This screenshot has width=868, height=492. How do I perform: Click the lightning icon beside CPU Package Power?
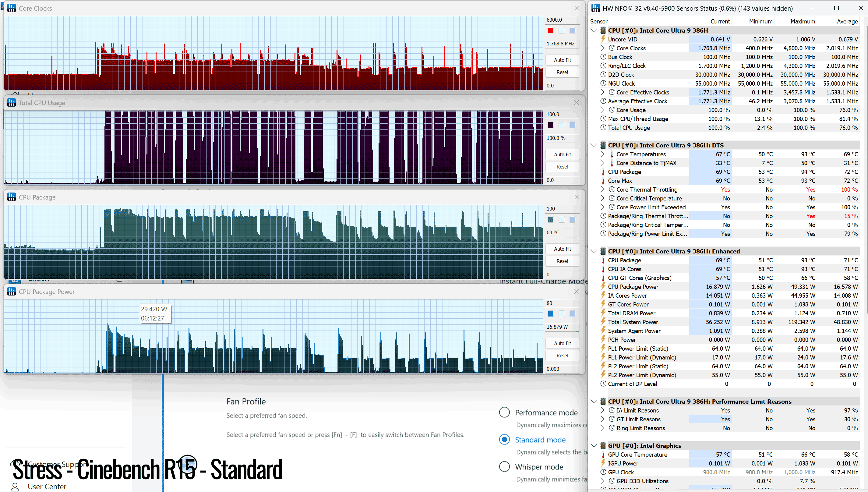coord(603,287)
